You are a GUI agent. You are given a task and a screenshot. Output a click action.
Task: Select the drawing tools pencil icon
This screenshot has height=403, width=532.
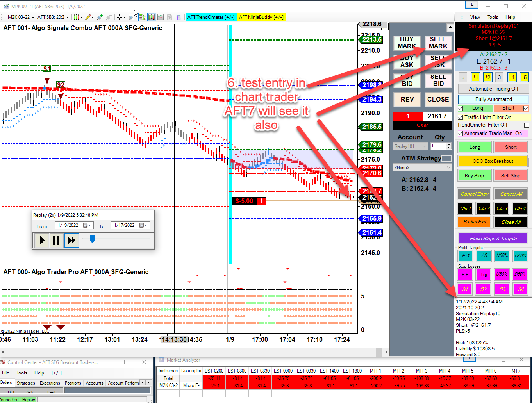tap(88, 17)
